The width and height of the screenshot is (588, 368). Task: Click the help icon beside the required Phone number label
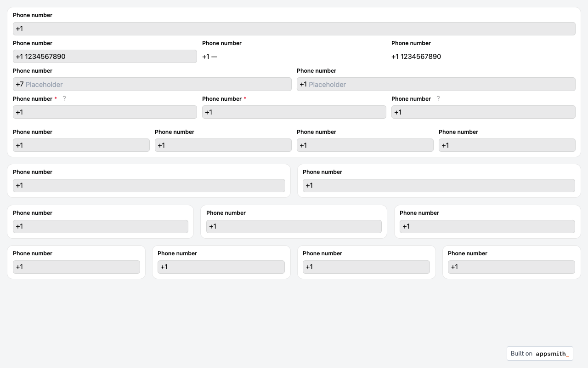pyautogui.click(x=64, y=98)
